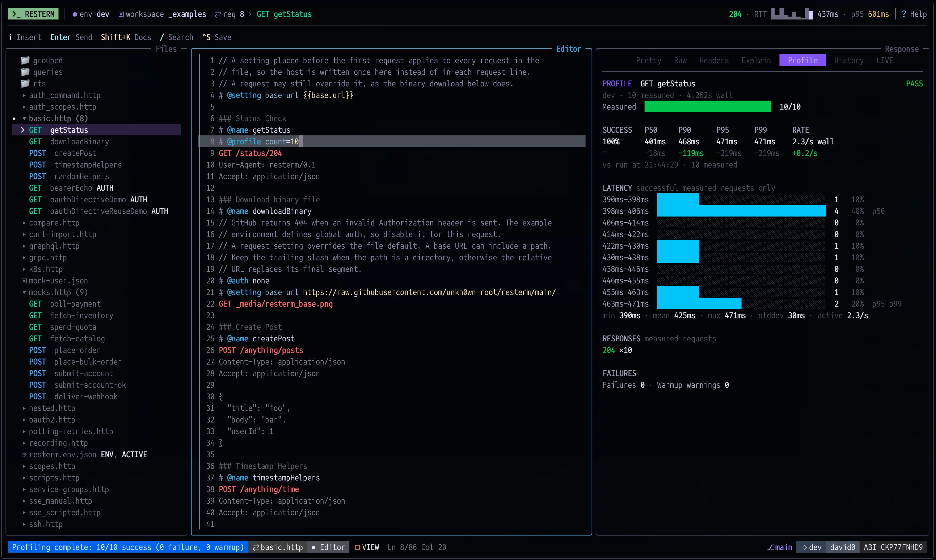This screenshot has width=936, height=560.
Task: Click the 204 x10 responses entry
Action: 617,350
